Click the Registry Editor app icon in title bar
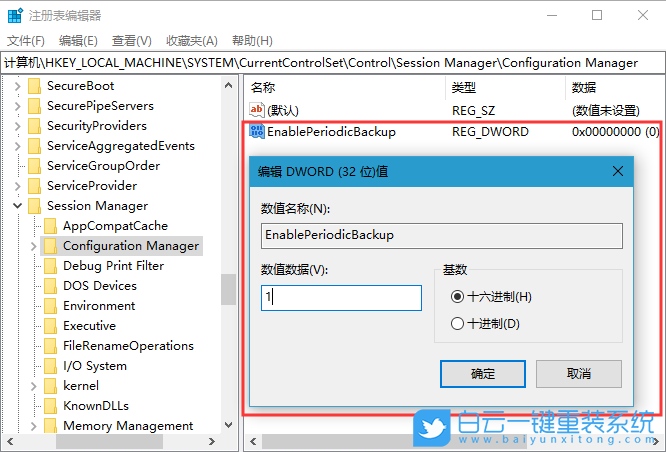 tap(15, 15)
